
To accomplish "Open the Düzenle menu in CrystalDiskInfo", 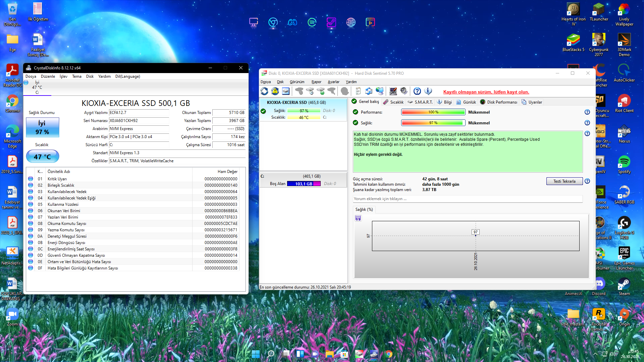I will tap(48, 76).
